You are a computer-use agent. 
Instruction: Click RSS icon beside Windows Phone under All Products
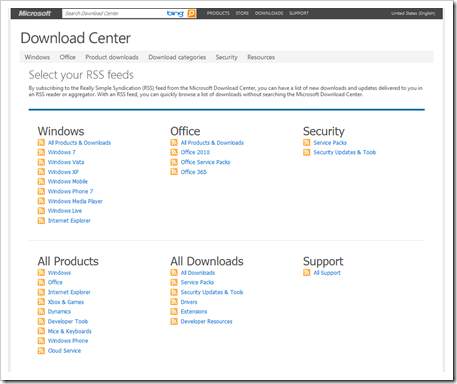(41, 341)
